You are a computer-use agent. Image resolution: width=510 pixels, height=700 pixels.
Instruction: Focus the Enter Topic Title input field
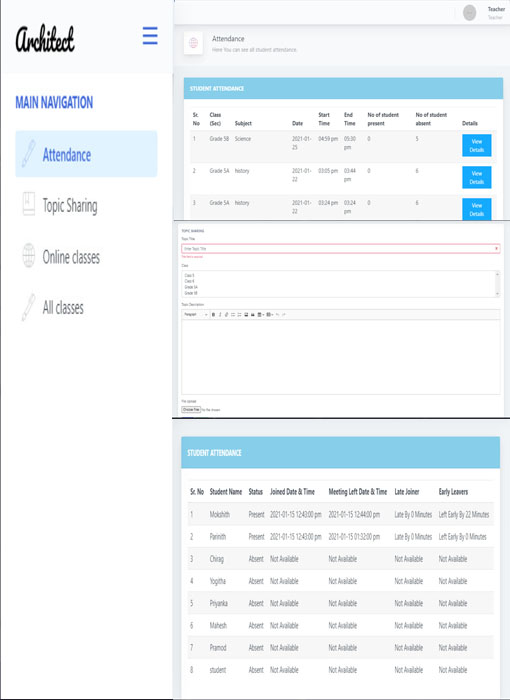tap(341, 249)
